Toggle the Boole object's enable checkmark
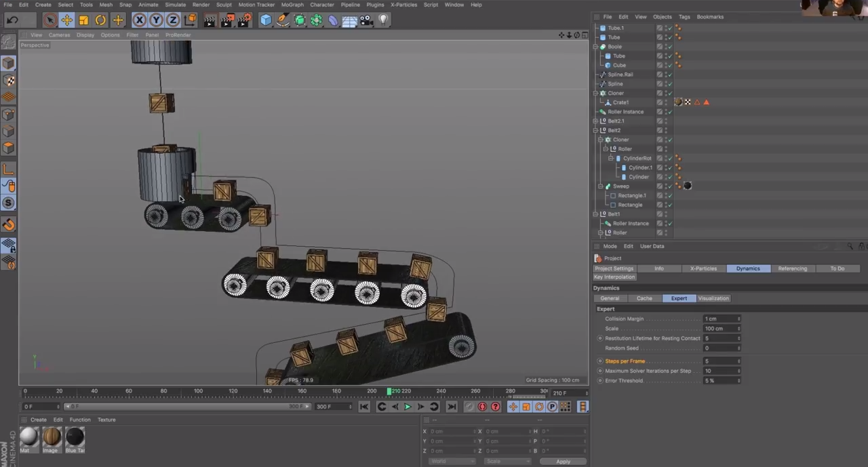 click(669, 47)
